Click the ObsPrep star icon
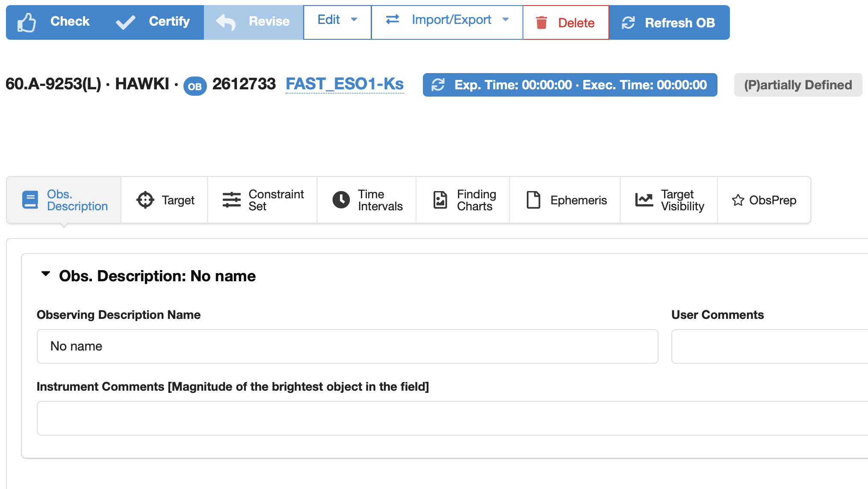Viewport: 868px width, 489px height. (x=738, y=200)
